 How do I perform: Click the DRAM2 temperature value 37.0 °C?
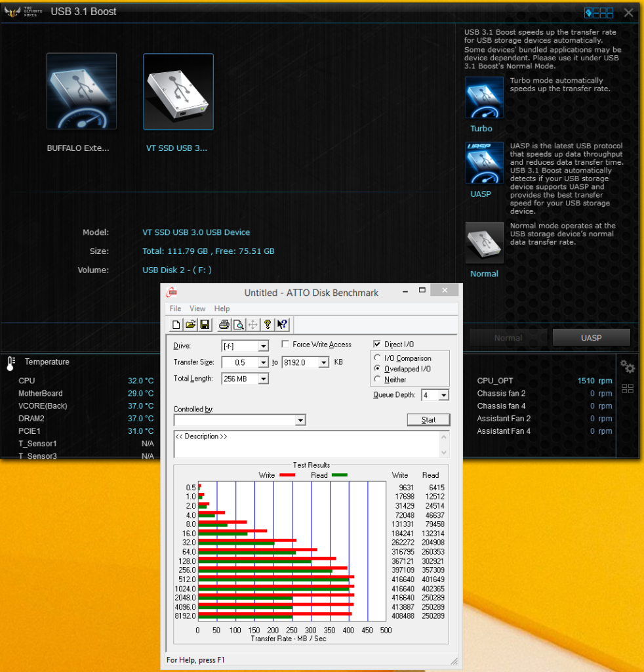[x=140, y=418]
